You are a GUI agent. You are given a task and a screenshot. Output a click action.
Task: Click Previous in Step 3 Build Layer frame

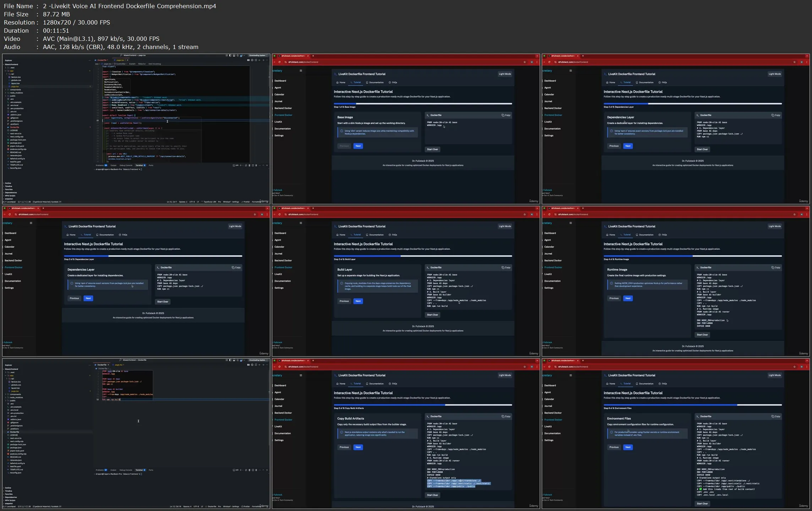pos(344,301)
